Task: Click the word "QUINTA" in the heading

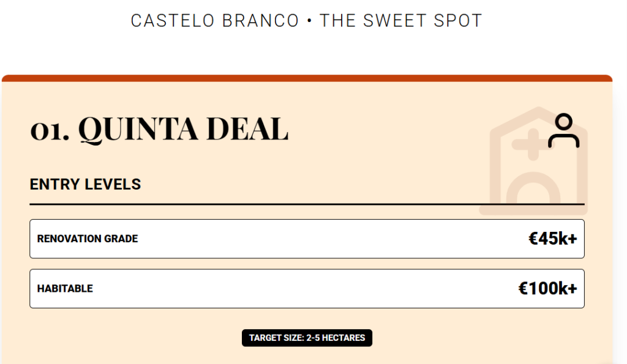Action: 139,130
